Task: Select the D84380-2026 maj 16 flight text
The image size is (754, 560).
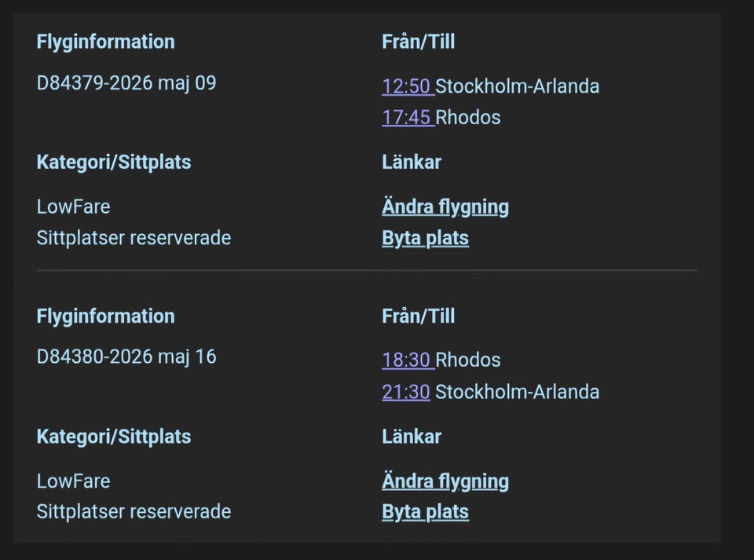Action: (126, 357)
